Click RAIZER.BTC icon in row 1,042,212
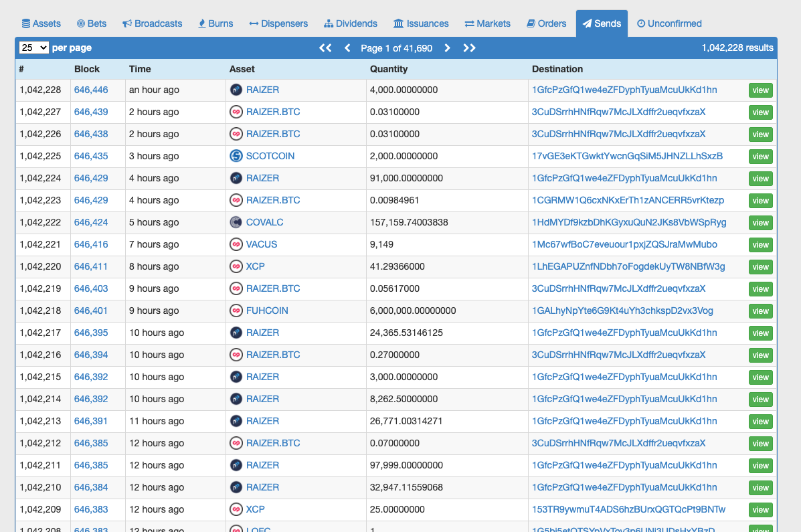 tap(236, 443)
